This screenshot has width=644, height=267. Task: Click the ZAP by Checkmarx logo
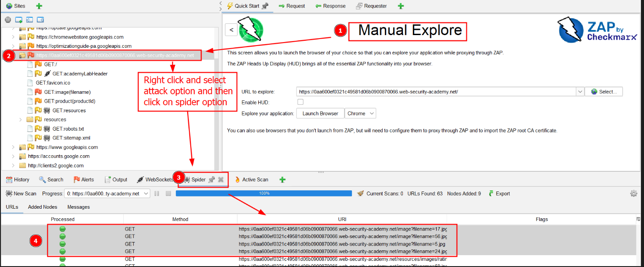coord(597,30)
